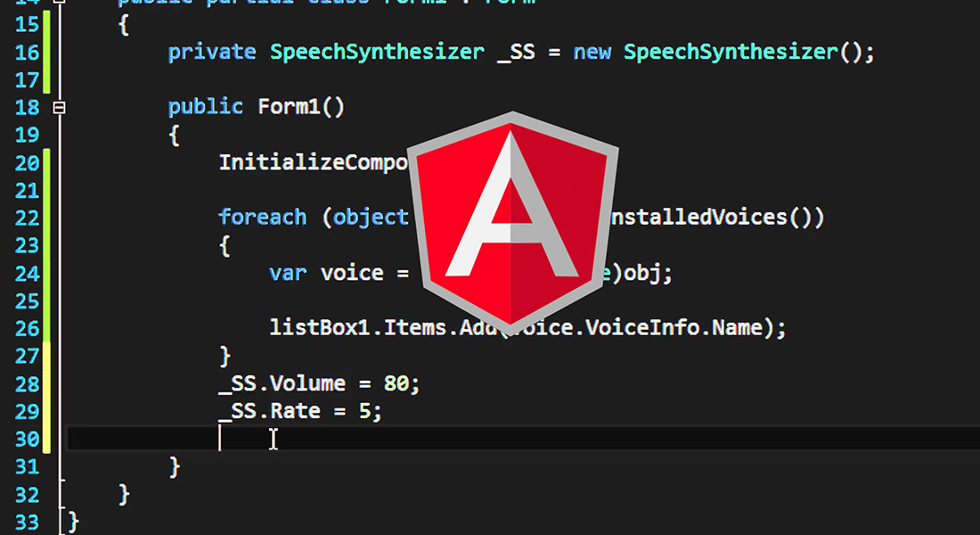The height and width of the screenshot is (535, 980).
Task: Click the 'foreach' keyword on line 22
Action: click(x=263, y=218)
